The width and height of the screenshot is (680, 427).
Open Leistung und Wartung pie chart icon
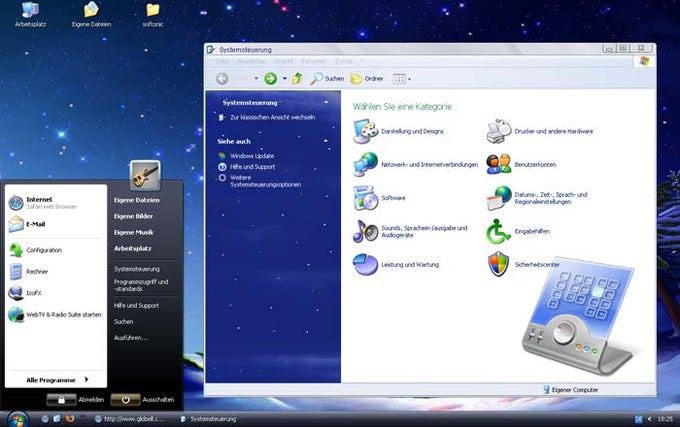pyautogui.click(x=366, y=264)
